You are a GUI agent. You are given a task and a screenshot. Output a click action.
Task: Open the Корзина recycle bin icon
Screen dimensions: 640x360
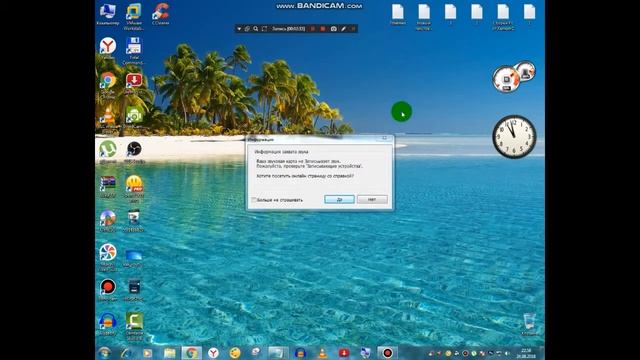529,324
